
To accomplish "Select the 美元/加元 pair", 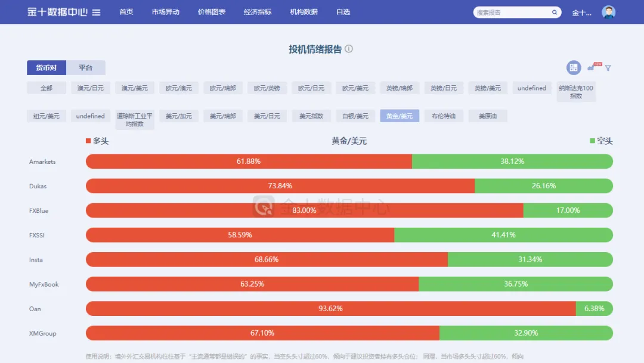I will 179,116.
